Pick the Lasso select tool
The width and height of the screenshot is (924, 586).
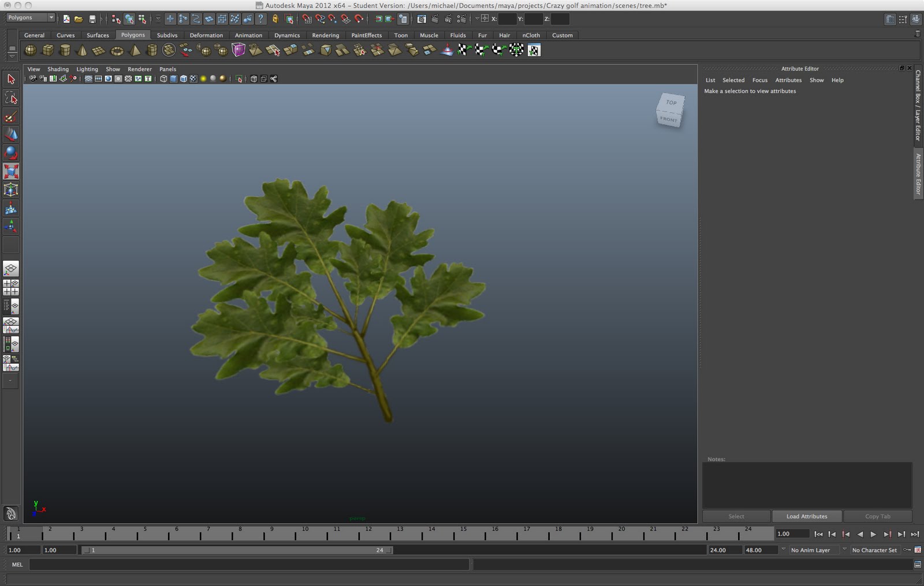pyautogui.click(x=11, y=98)
